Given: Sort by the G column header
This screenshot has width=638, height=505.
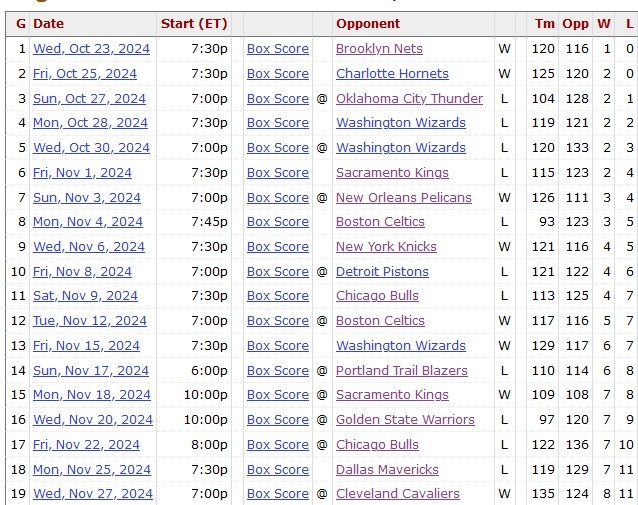Looking at the screenshot, I should point(21,24).
